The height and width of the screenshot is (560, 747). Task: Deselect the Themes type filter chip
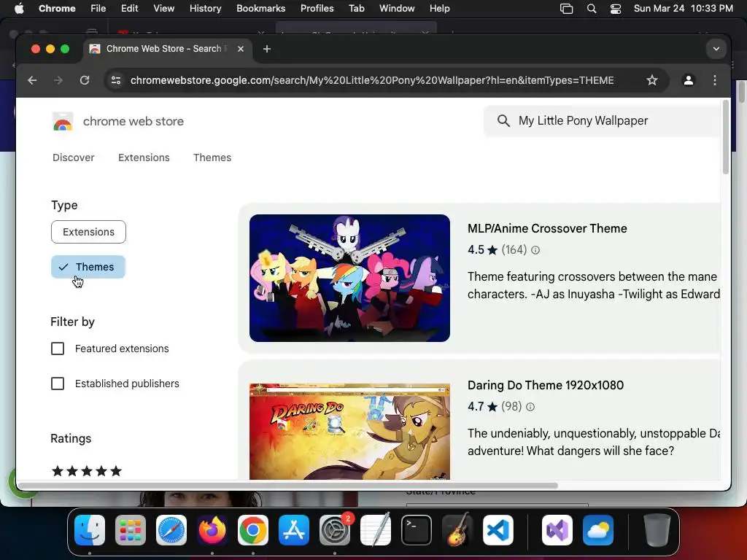tap(88, 267)
